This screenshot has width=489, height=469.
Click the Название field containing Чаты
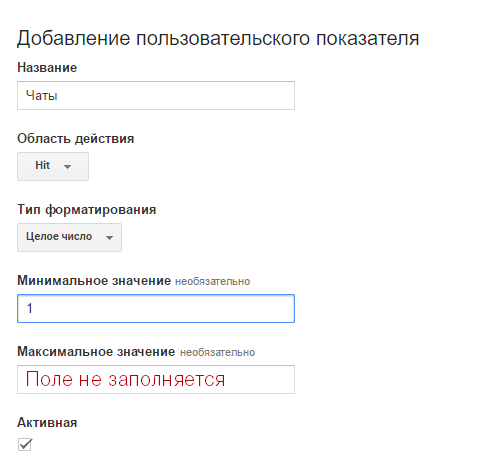156,95
